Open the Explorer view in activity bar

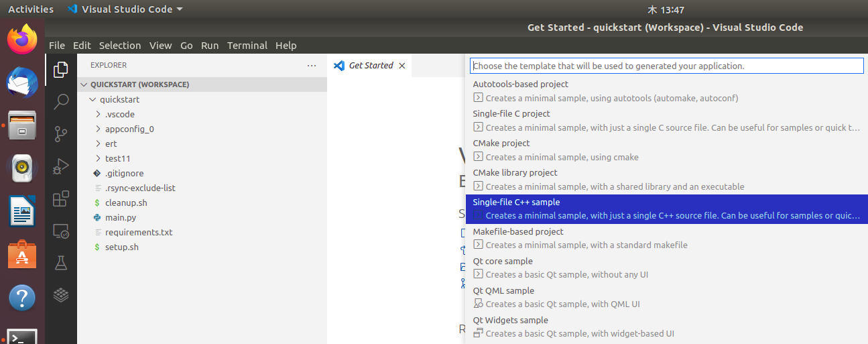[61, 69]
